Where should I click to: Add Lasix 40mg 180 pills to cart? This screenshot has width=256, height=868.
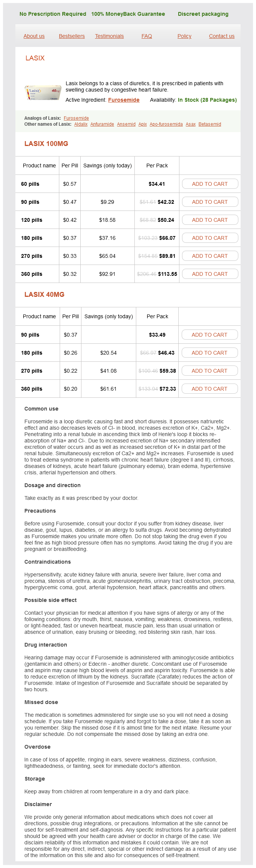pos(209,353)
